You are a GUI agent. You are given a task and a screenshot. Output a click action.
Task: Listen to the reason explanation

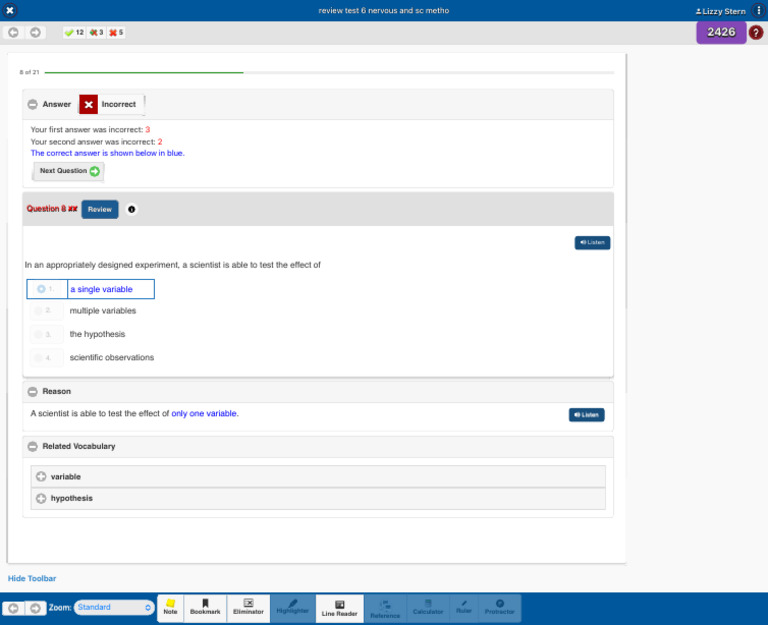pos(586,415)
